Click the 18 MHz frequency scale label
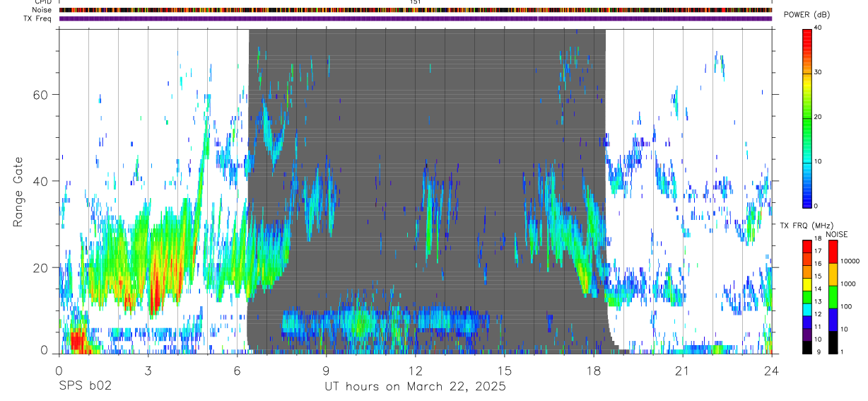This screenshot has width=868, height=401. [x=819, y=239]
